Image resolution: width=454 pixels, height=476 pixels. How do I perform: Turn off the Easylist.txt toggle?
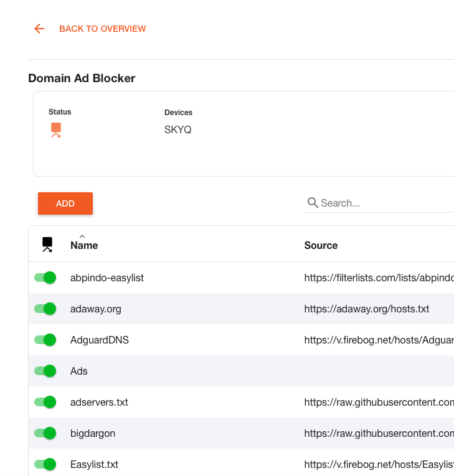(45, 464)
